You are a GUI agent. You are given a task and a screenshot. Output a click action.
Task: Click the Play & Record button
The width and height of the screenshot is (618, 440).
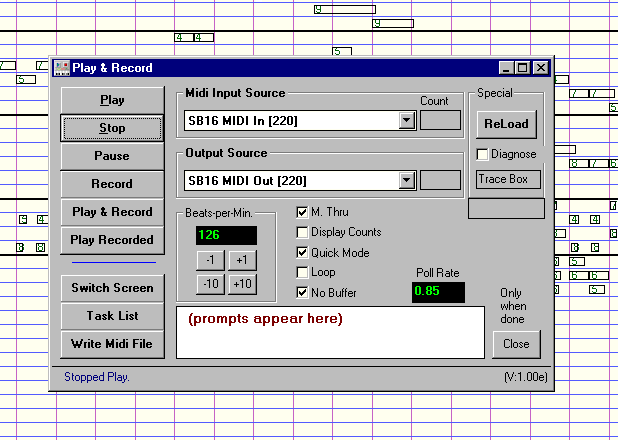(112, 212)
